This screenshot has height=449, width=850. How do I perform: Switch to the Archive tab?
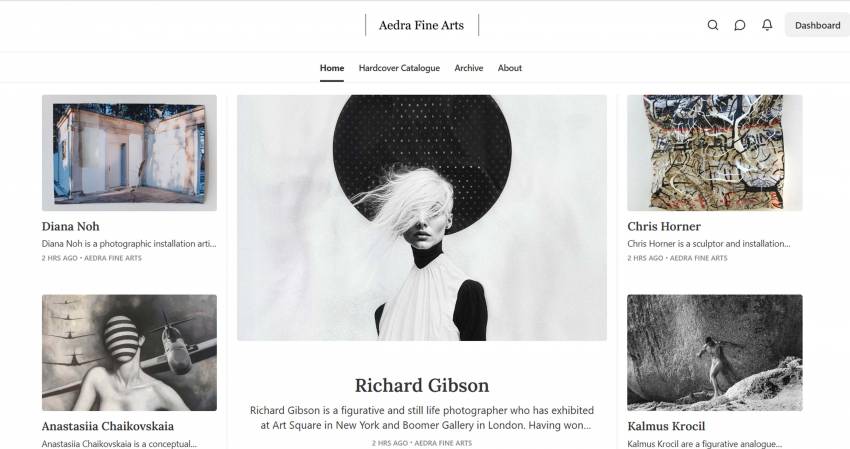click(x=468, y=68)
